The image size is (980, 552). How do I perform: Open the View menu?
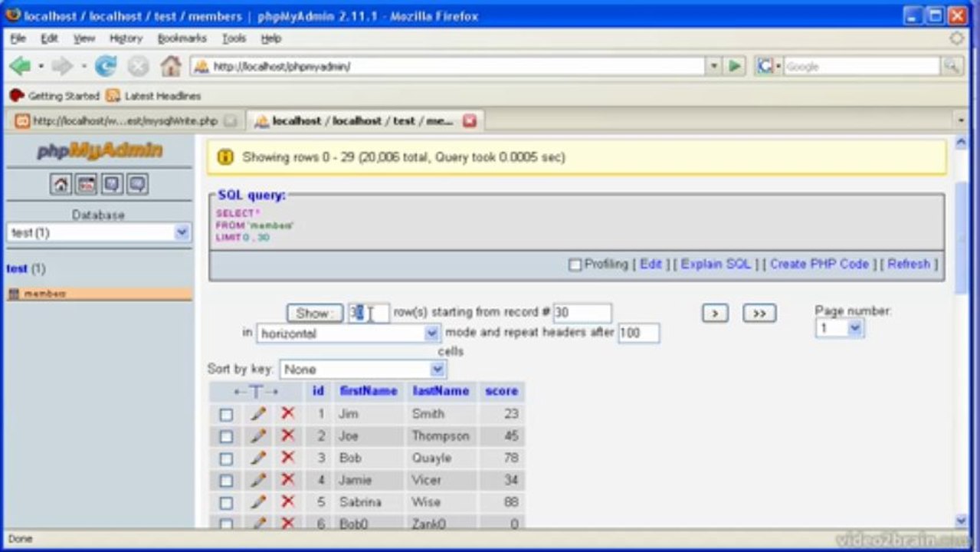(x=84, y=38)
